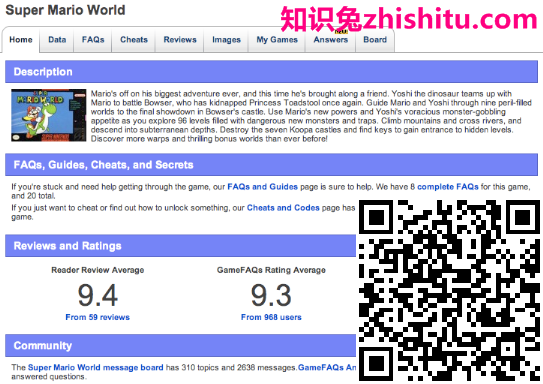Select the Cheats tab
The height and width of the screenshot is (384, 543).
pyautogui.click(x=134, y=40)
